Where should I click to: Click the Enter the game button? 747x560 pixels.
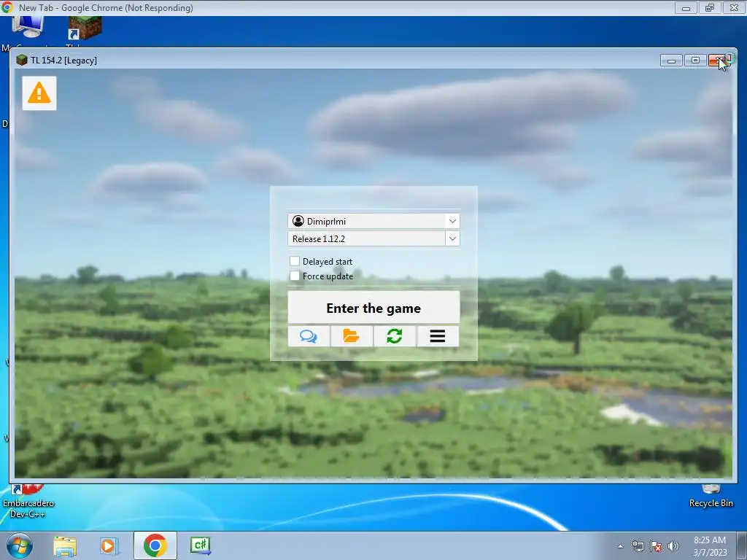[x=373, y=308]
